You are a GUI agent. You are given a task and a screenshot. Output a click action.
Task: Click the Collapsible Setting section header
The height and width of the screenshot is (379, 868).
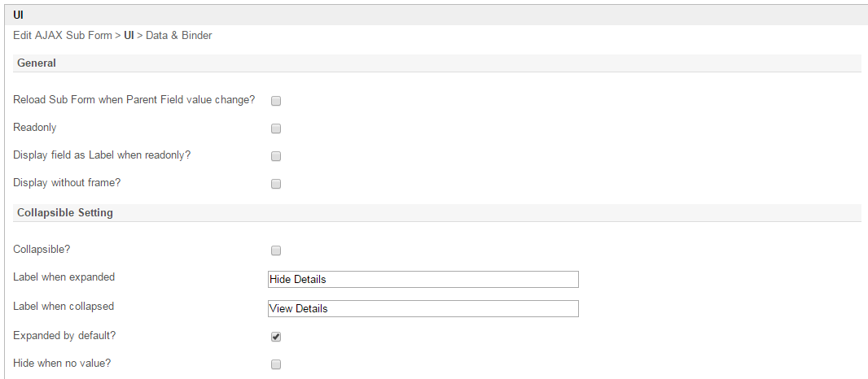point(65,213)
